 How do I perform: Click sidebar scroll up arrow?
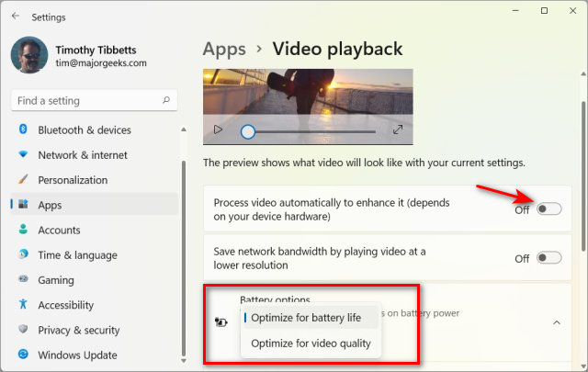pos(184,130)
